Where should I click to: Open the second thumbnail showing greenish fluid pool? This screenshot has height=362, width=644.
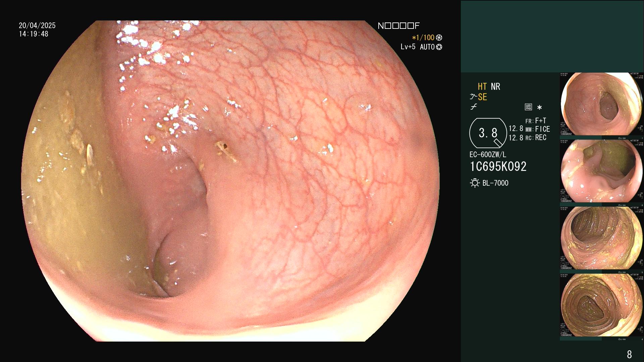coord(602,171)
